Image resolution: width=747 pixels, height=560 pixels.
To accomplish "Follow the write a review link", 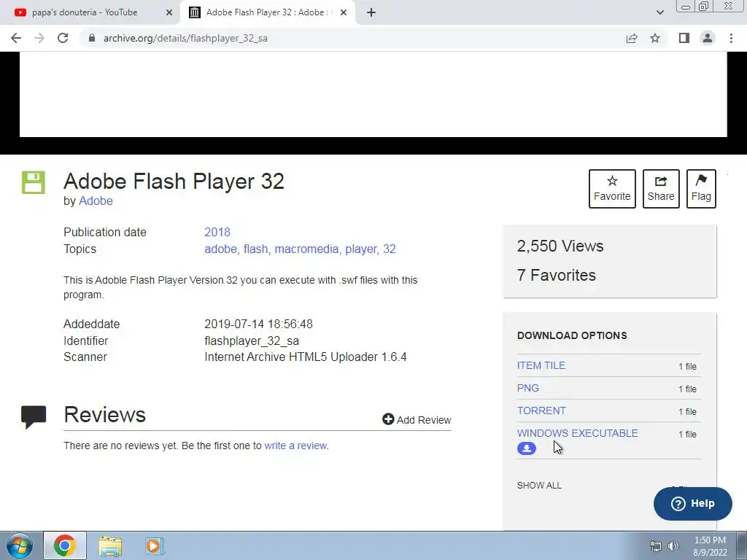I will [x=296, y=446].
